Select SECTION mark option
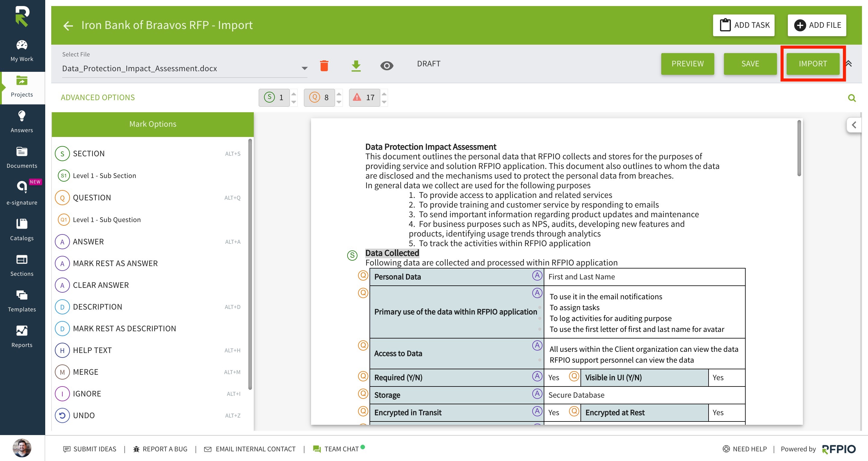 (148, 154)
